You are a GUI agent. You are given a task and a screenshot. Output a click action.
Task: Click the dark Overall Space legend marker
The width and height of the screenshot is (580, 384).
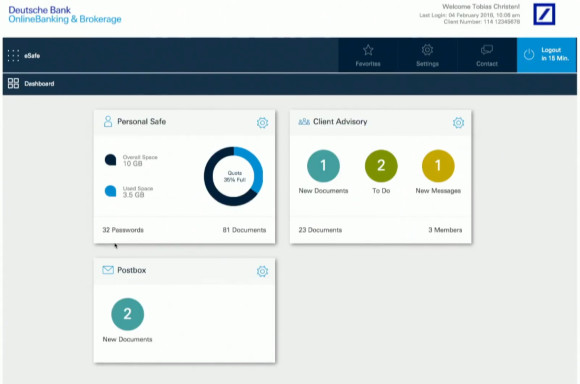click(110, 160)
